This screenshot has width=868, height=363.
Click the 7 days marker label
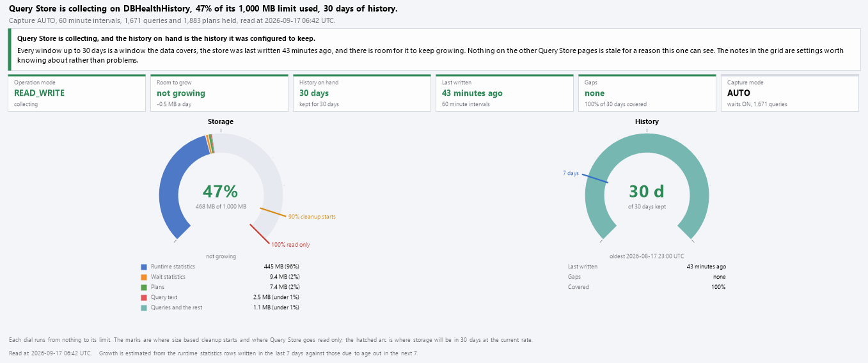click(x=571, y=173)
